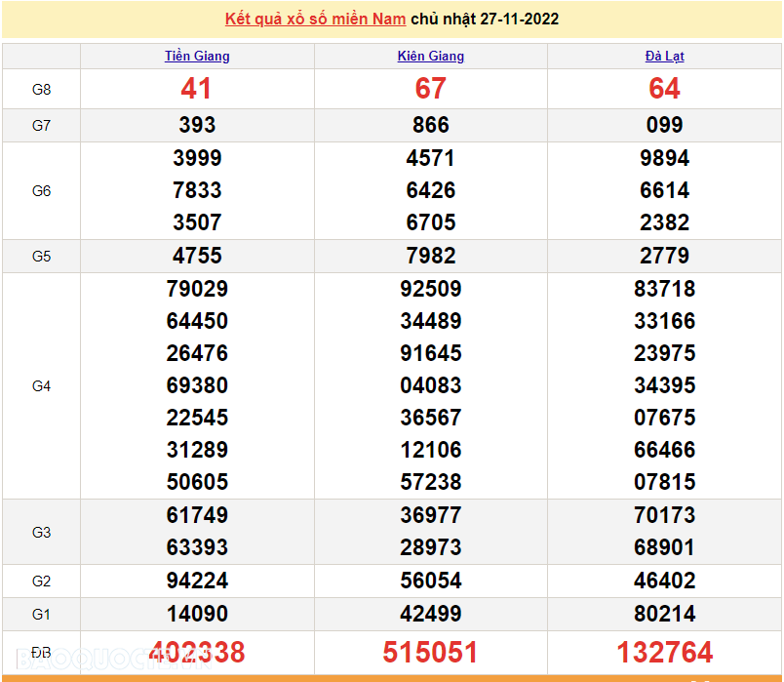Click the G3 row label
This screenshot has height=682, width=784.
tap(41, 533)
